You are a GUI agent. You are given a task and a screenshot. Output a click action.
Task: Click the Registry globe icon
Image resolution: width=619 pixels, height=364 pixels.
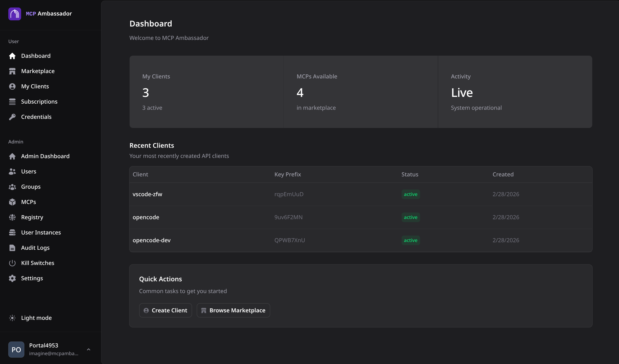click(12, 217)
